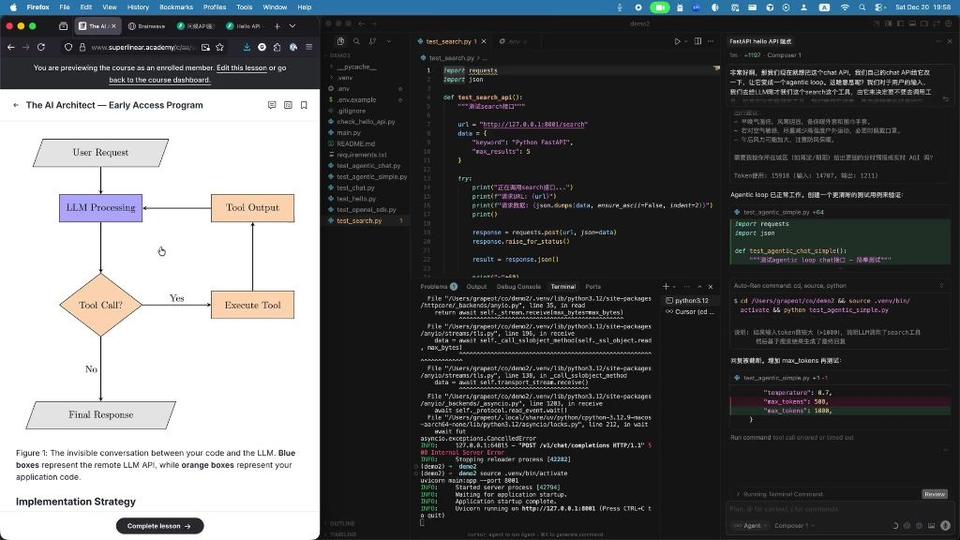Click the microphone voice input button in chat
960x540 pixels.
coord(945,526)
